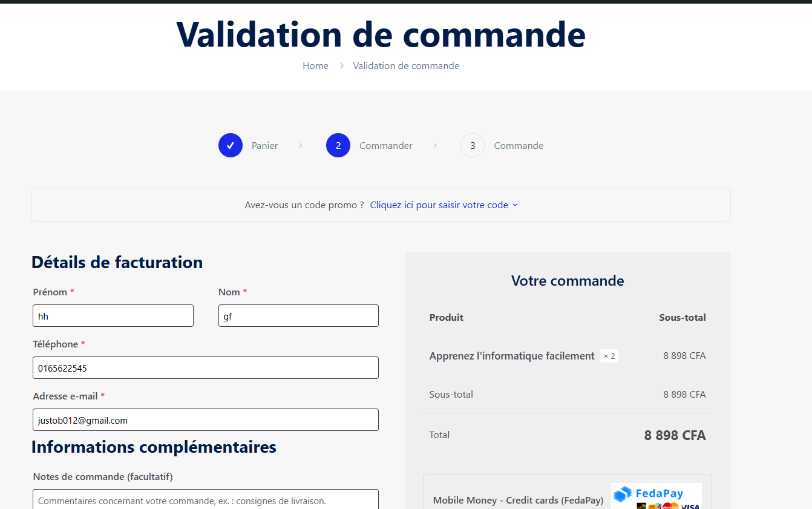Click the 'Téléphone' field label

point(56,344)
